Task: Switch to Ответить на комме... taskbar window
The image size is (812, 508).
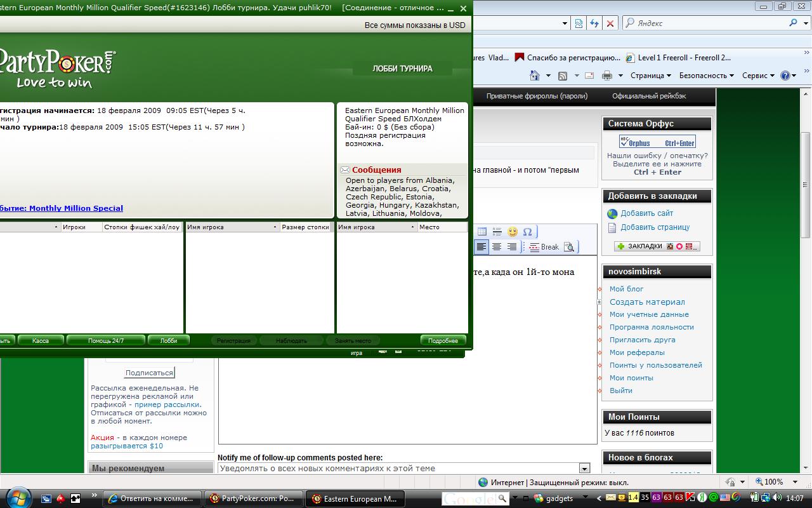Action: coord(152,498)
